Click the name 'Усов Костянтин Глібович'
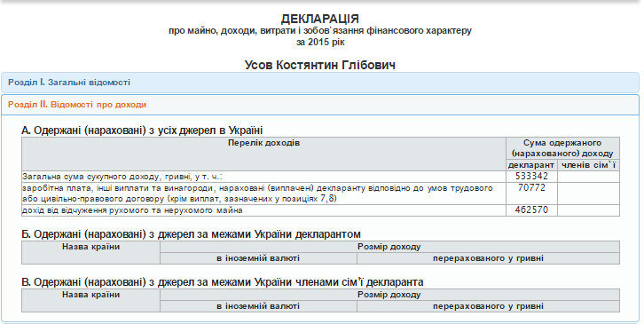 pos(320,65)
